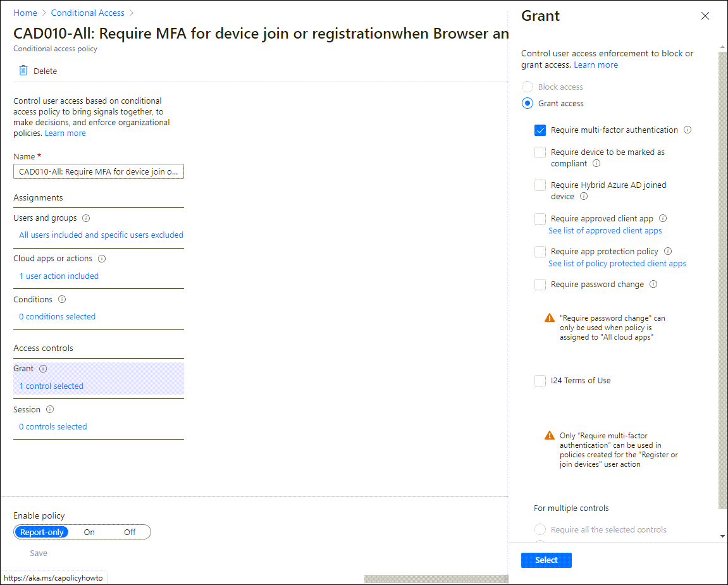Show info for Require app protection policy

[668, 251]
